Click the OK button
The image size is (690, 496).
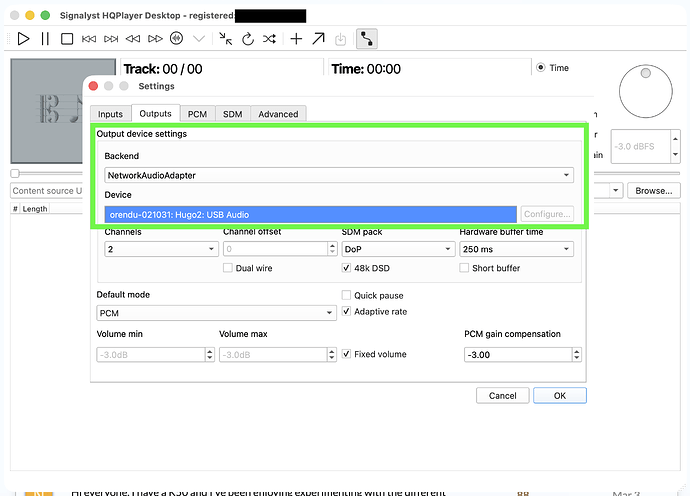click(560, 396)
